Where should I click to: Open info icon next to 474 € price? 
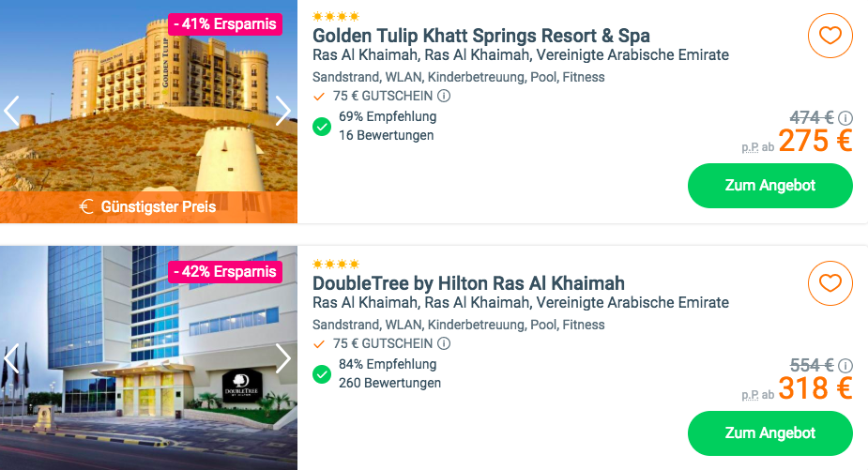coord(845,118)
